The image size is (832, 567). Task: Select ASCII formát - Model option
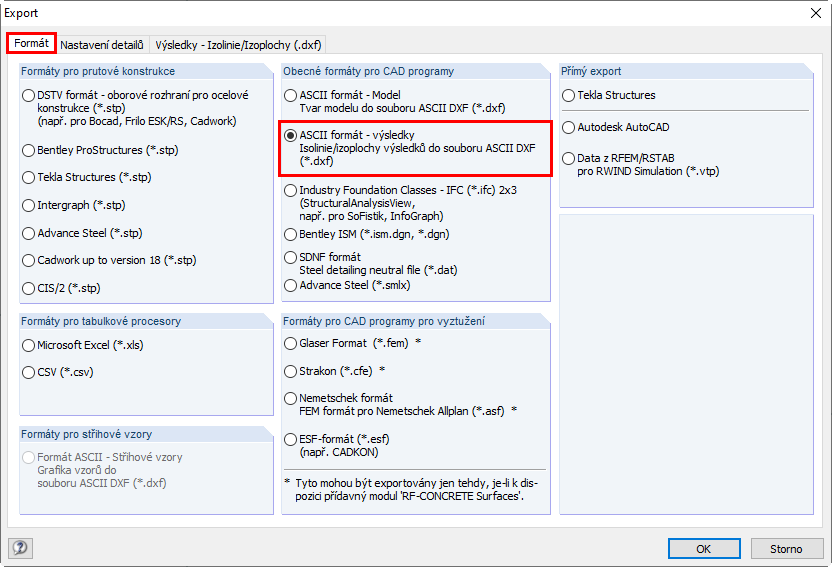[x=290, y=96]
